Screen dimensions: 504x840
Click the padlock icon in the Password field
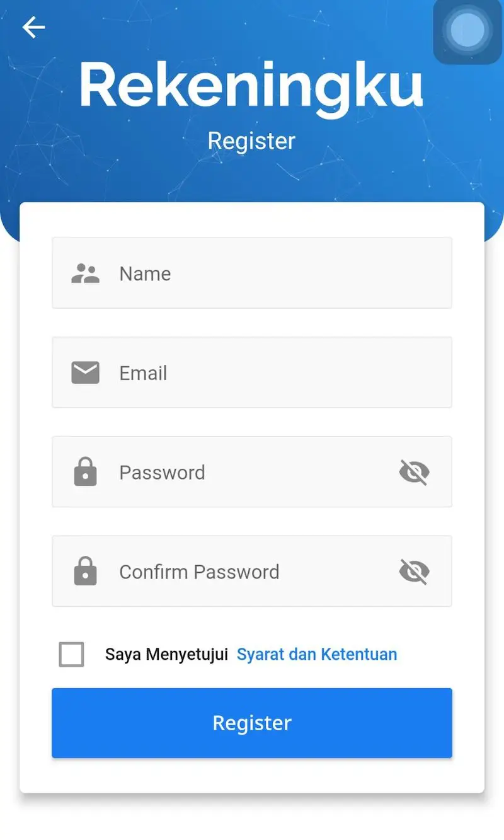86,472
